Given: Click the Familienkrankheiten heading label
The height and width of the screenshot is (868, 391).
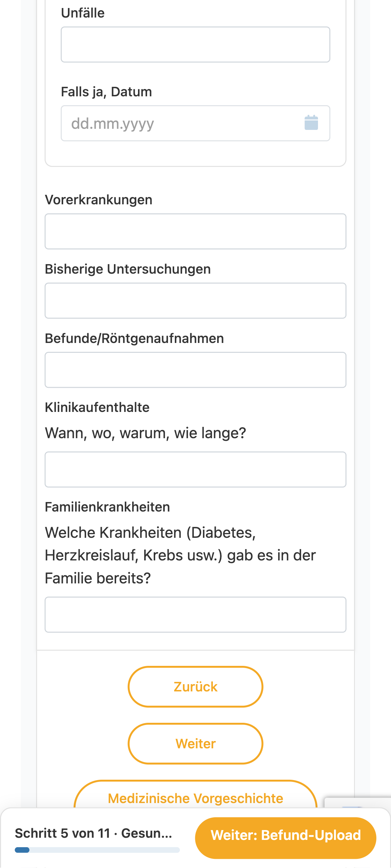Looking at the screenshot, I should click(x=107, y=507).
